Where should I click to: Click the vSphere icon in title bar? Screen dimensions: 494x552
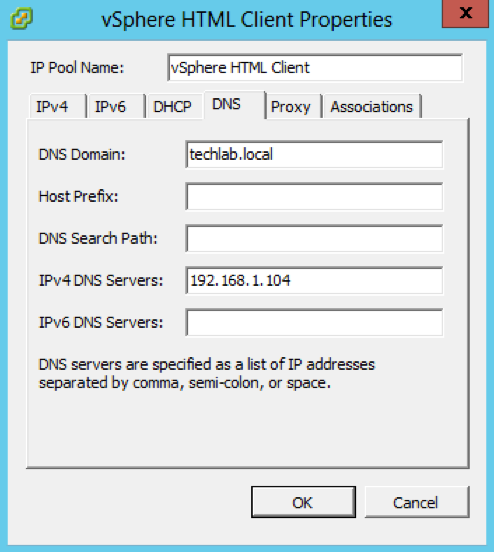[21, 18]
